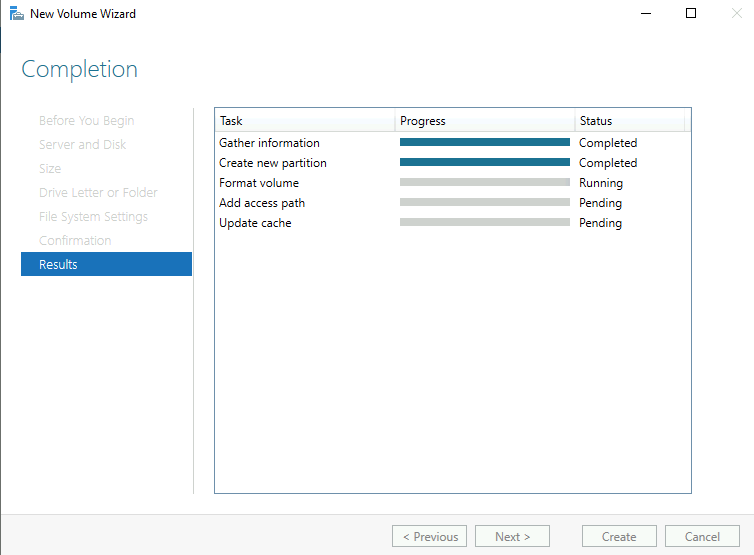Select the 'Format volume' task row
754x555 pixels.
pyautogui.click(x=453, y=183)
